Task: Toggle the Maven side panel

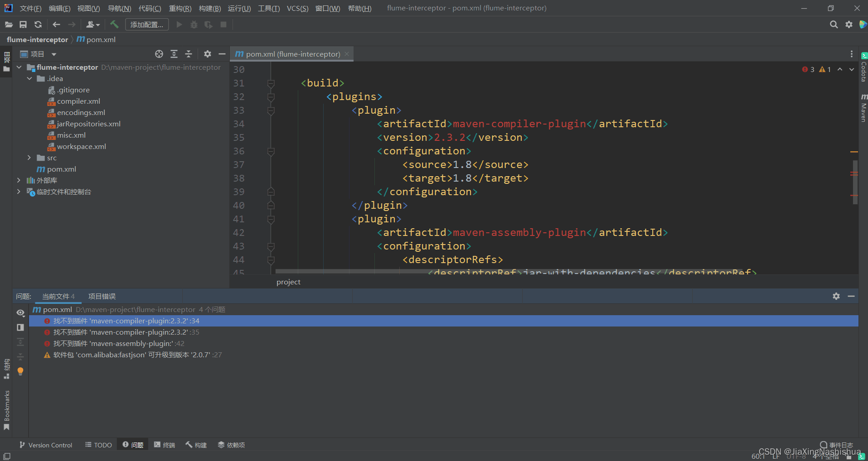Action: [x=863, y=109]
